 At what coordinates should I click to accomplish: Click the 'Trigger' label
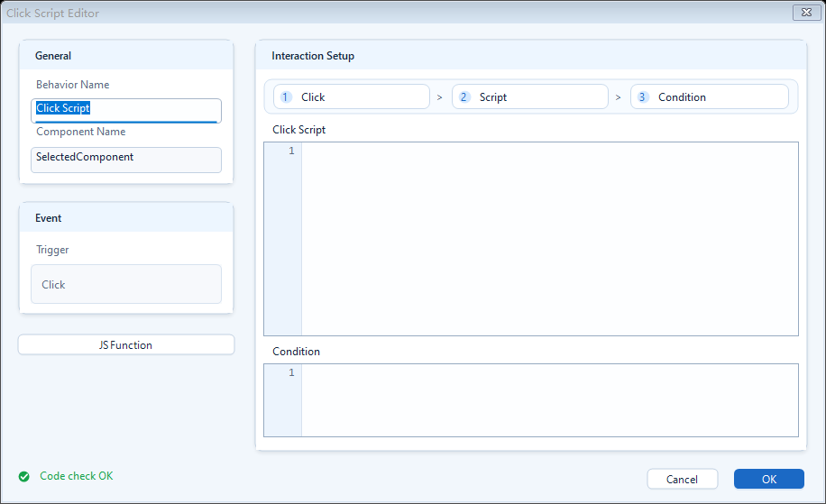[x=52, y=250]
